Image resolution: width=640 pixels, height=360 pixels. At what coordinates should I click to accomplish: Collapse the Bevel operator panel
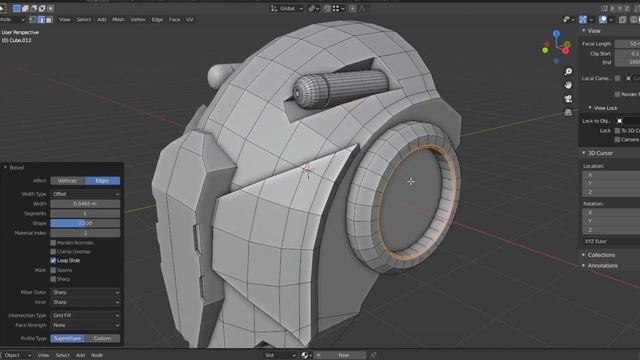click(5, 167)
